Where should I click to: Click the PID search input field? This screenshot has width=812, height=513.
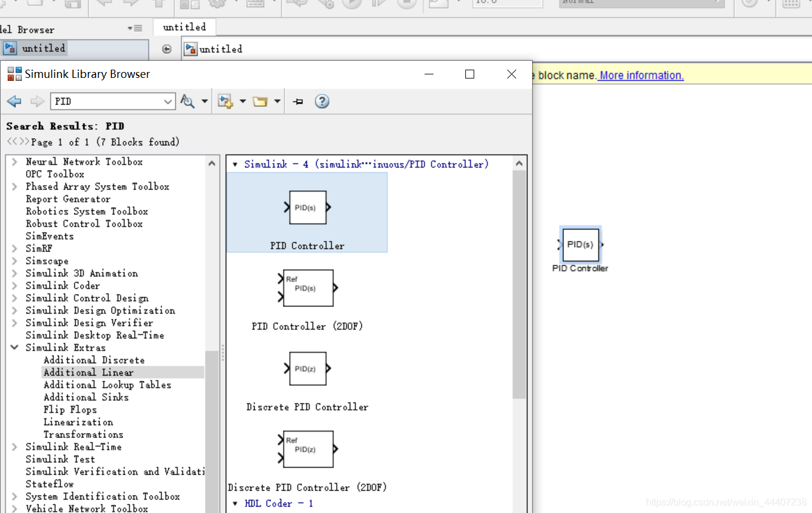[106, 102]
